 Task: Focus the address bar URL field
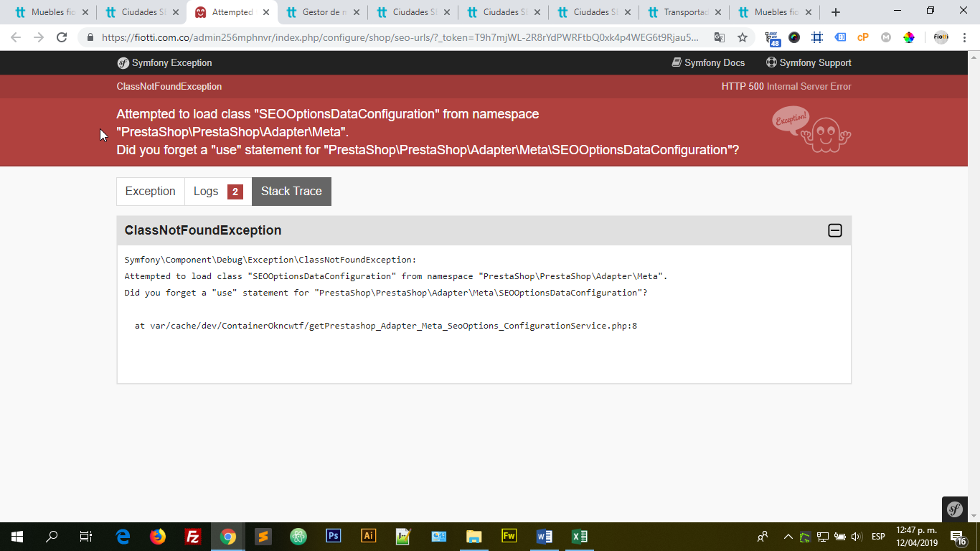pyautogui.click(x=400, y=37)
